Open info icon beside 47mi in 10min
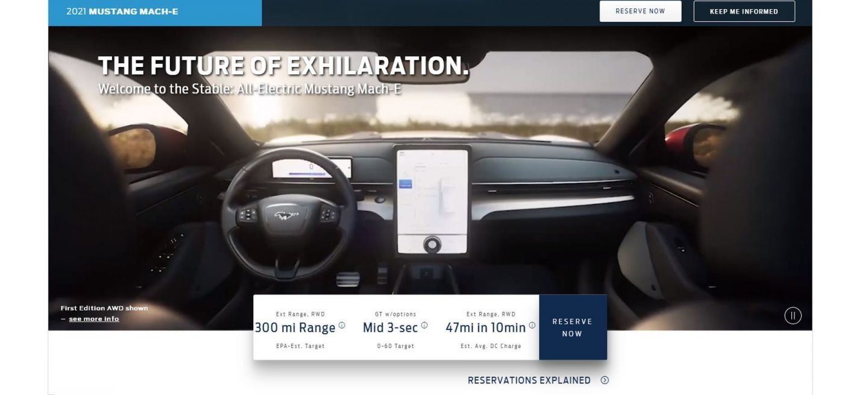The width and height of the screenshot is (868, 395). click(x=532, y=326)
